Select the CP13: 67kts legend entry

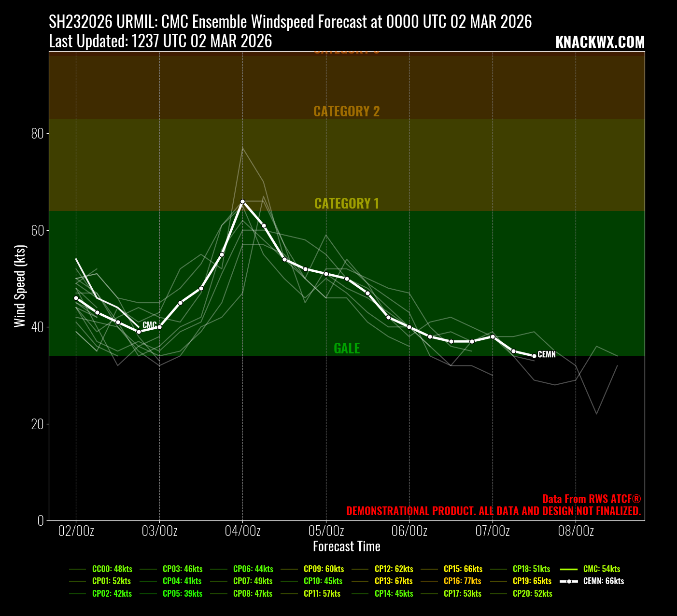pos(394,581)
